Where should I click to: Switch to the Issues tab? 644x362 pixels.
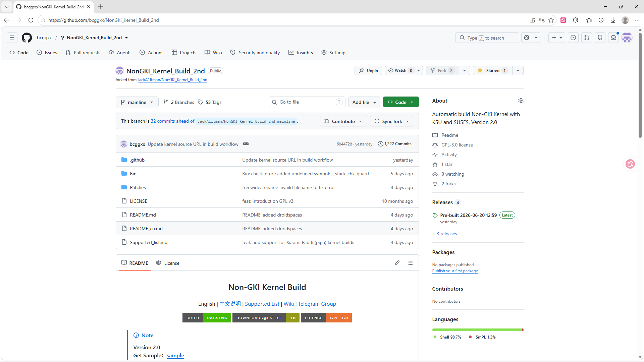(47, 53)
